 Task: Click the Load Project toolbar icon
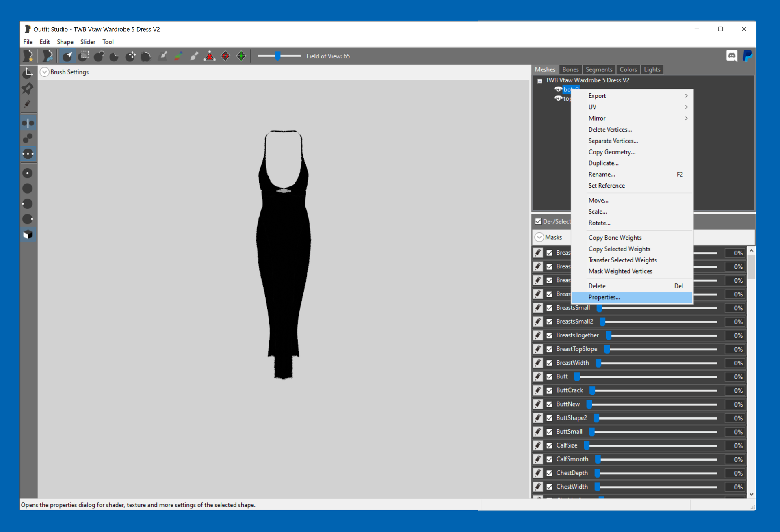48,56
